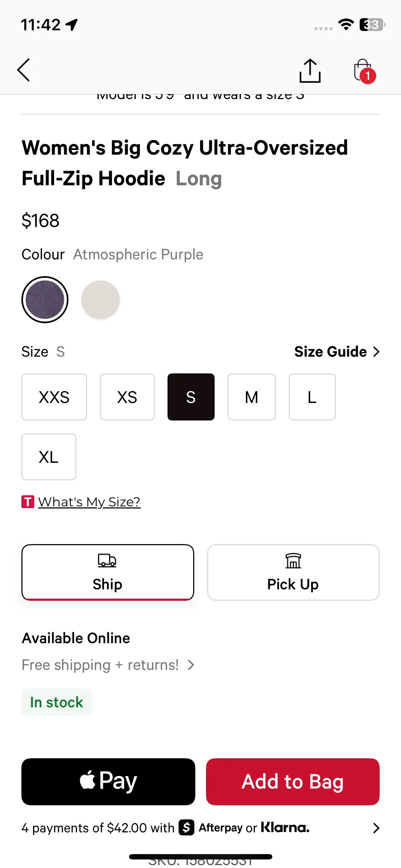Image resolution: width=401 pixels, height=868 pixels.
Task: Tap the delivery truck Ship icon
Action: 107,560
